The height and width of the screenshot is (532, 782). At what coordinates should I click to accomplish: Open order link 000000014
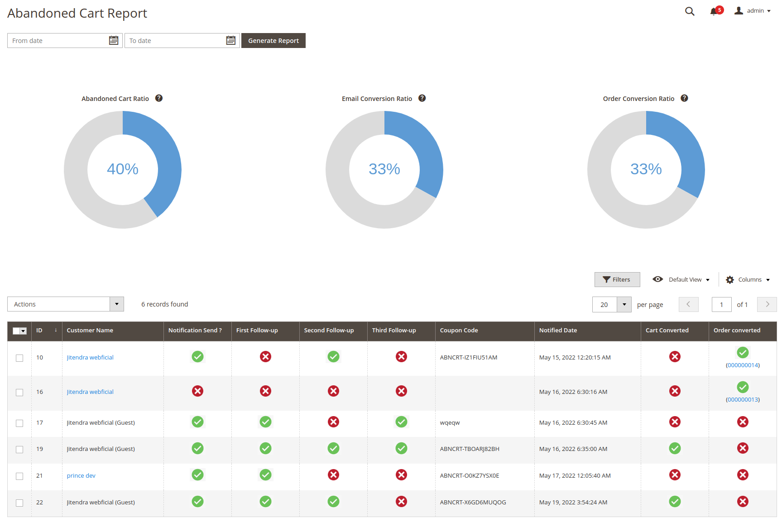[x=743, y=365]
